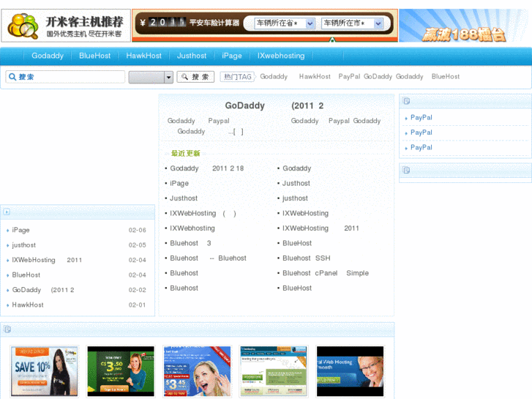The width and height of the screenshot is (532, 399).
Task: Open the vehicle city dropdown
Action: [353, 23]
